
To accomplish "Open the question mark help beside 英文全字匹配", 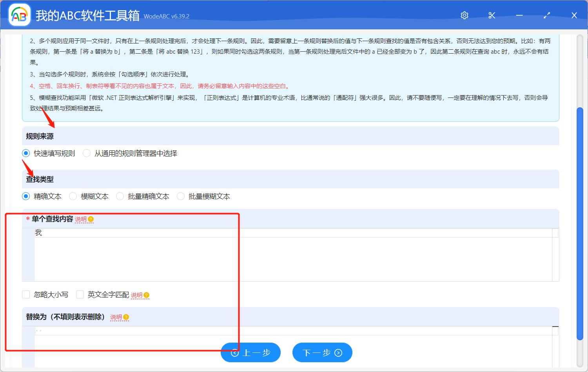I will coord(146,295).
